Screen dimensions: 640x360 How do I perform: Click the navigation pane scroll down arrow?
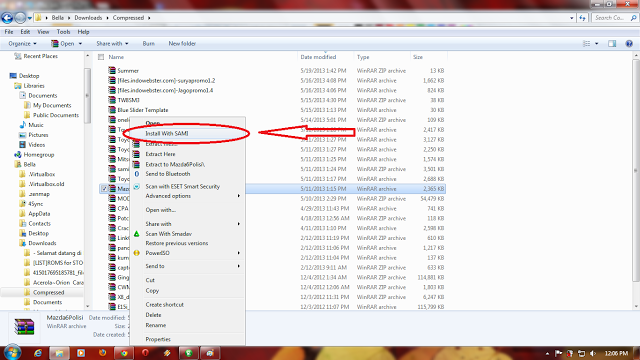pyautogui.click(x=87, y=306)
